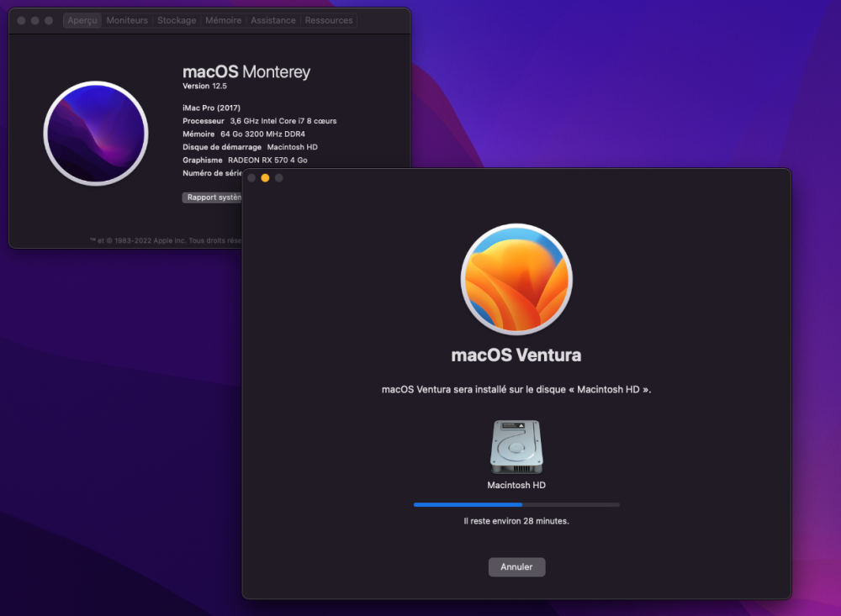Click the 'iMac Pro (2017)' text

211,108
